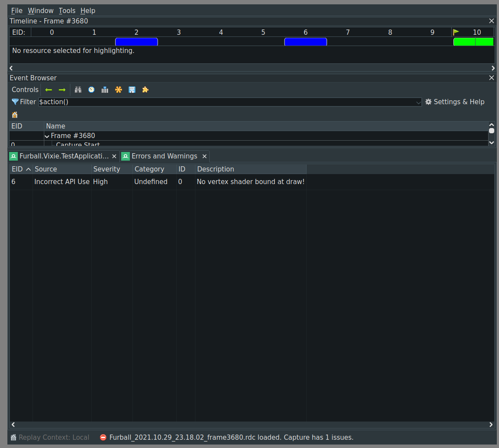Select the 'No vertex shader bound at draw!' description
Screen dimensions: 499x448
pos(251,182)
